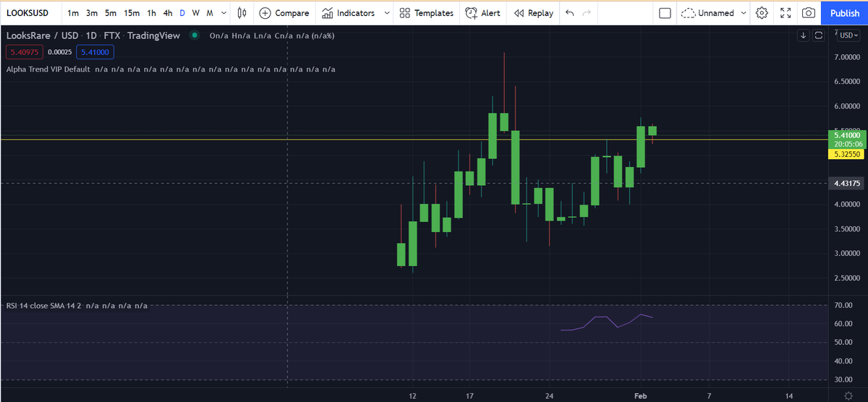The image size is (868, 402).
Task: Enter fullscreen mode
Action: [786, 13]
